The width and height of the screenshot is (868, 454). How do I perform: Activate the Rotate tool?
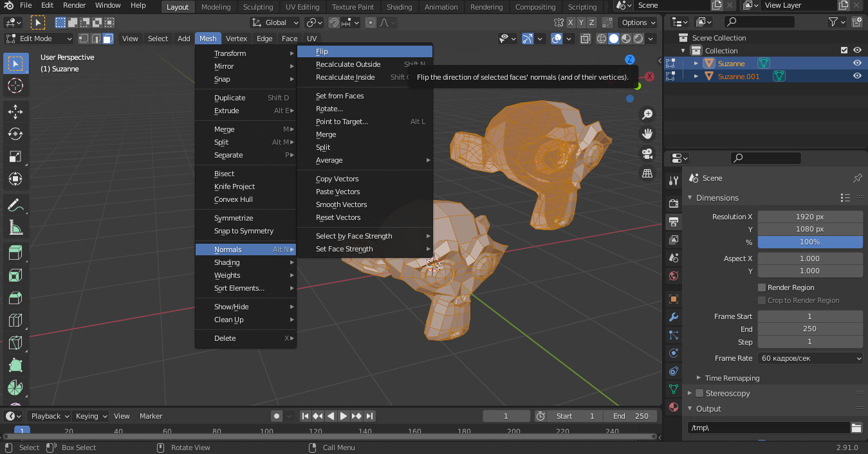click(15, 134)
